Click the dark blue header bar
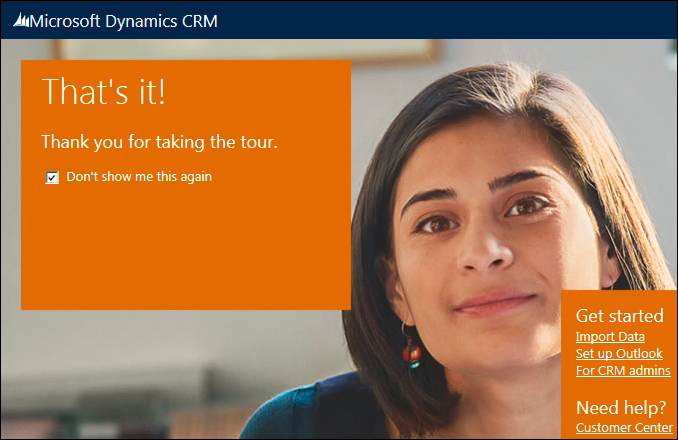 pyautogui.click(x=432, y=20)
